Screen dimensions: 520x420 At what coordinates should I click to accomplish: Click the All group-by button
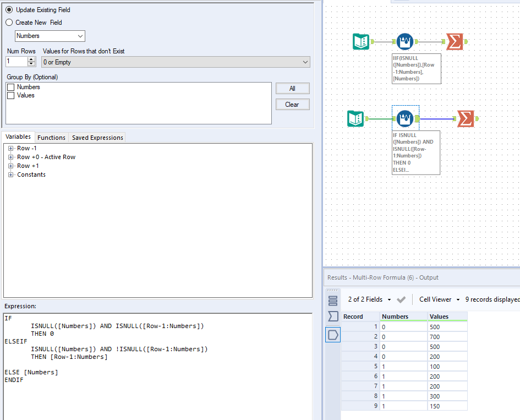(x=293, y=89)
